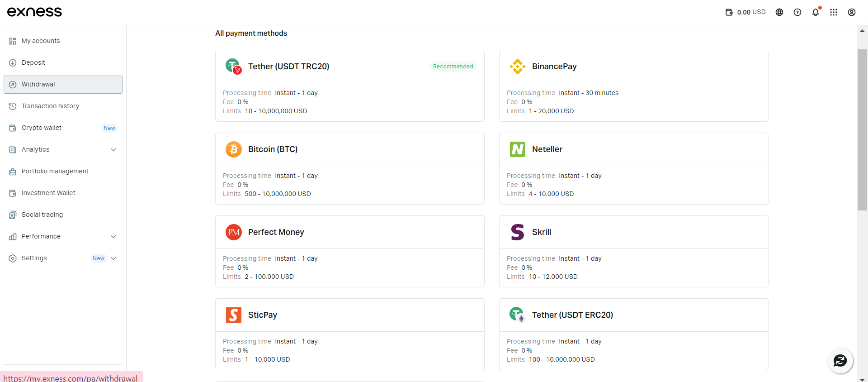Choose Tether (USDT TRC20) withdrawal method
Image resolution: width=868 pixels, height=382 pixels.
[350, 86]
